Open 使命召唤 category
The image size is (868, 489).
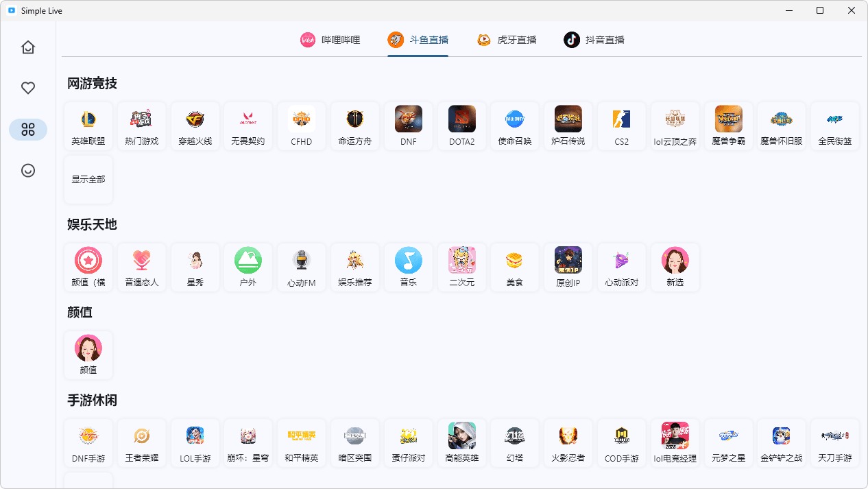pos(515,127)
